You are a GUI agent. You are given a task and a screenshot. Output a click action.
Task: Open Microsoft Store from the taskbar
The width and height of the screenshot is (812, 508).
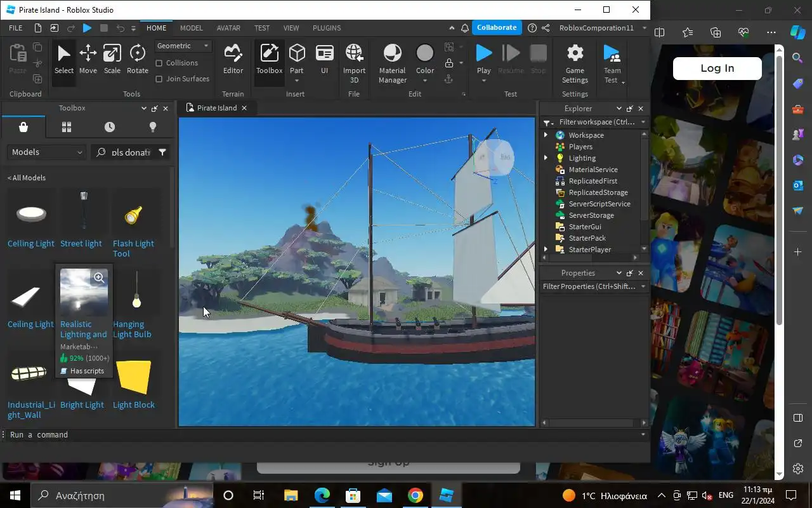[x=353, y=495]
